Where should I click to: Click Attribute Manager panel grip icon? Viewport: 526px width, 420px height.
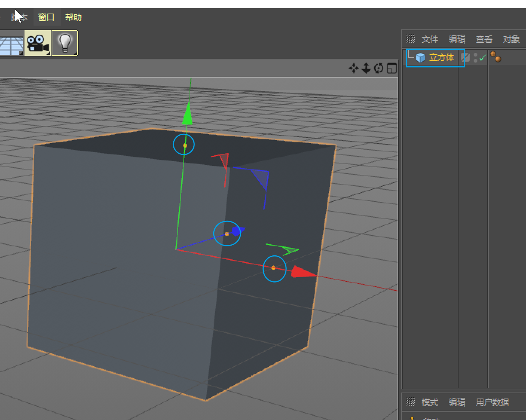click(410, 402)
